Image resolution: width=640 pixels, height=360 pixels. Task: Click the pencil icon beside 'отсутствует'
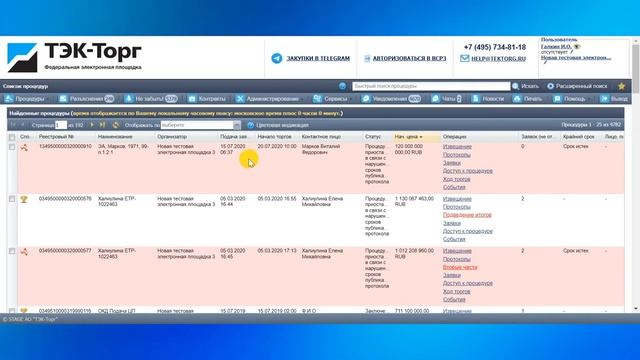pyautogui.click(x=572, y=52)
